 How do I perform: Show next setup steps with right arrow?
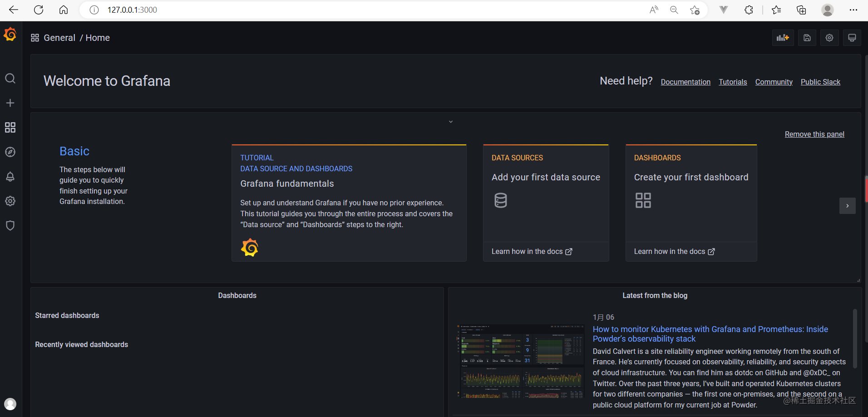coord(848,206)
